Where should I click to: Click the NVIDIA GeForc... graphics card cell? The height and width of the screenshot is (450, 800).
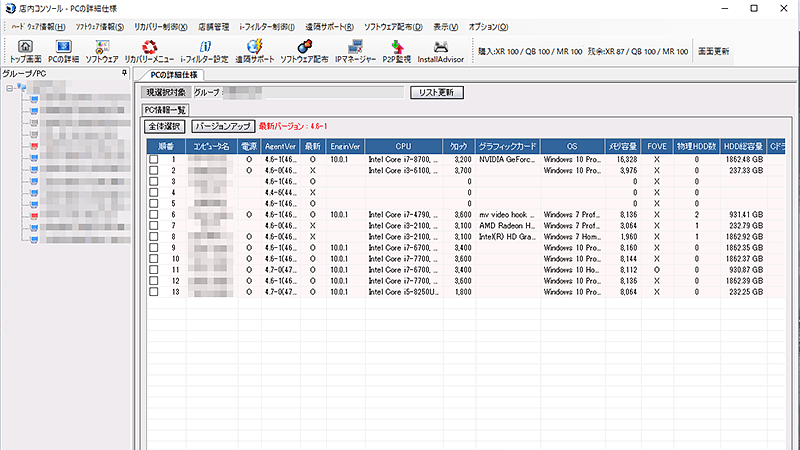point(507,159)
